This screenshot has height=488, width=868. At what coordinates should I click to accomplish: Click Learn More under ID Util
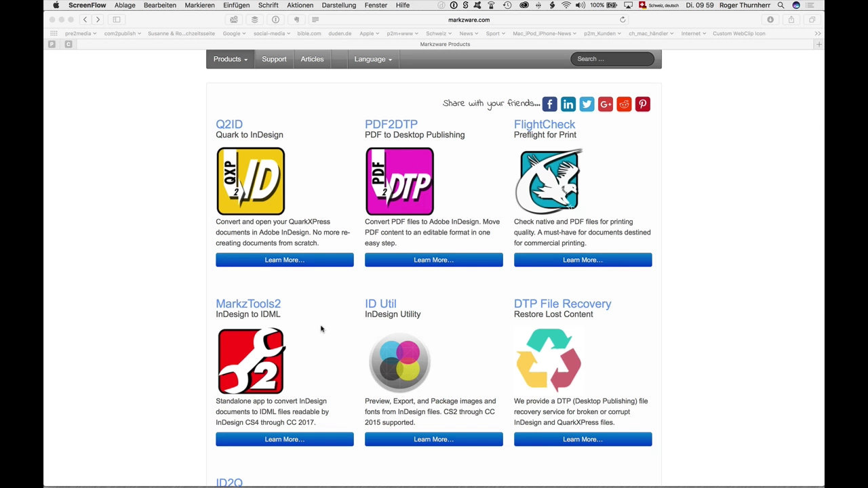click(434, 440)
